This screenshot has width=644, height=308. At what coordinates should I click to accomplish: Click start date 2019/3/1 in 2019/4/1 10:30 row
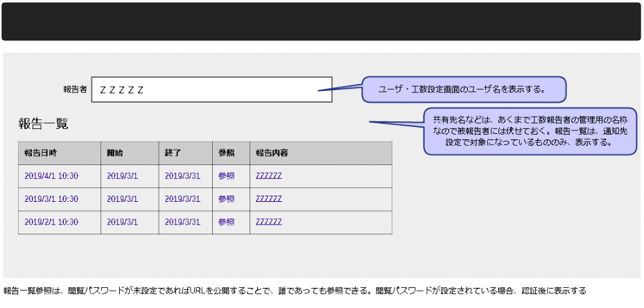tap(123, 176)
